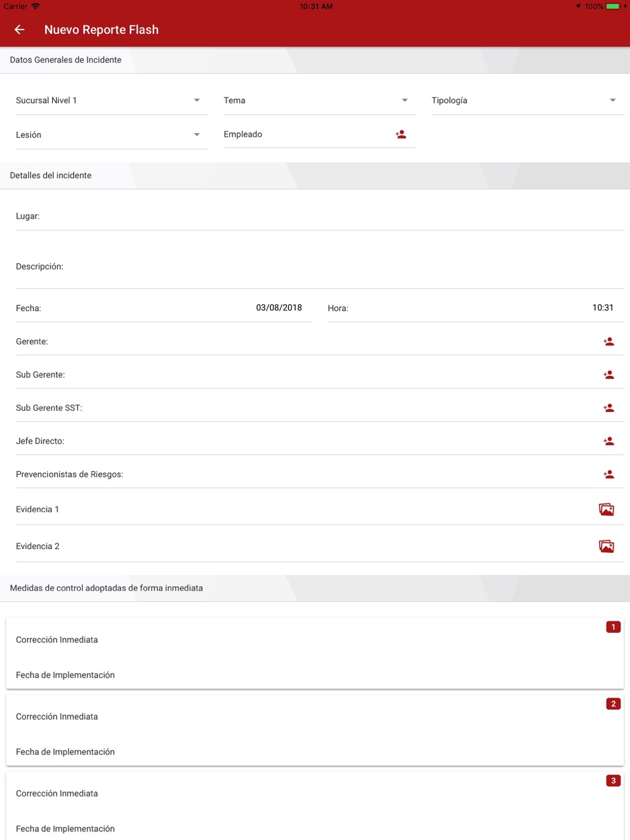Tap the number 3 badge
630x840 pixels.
coord(613,781)
